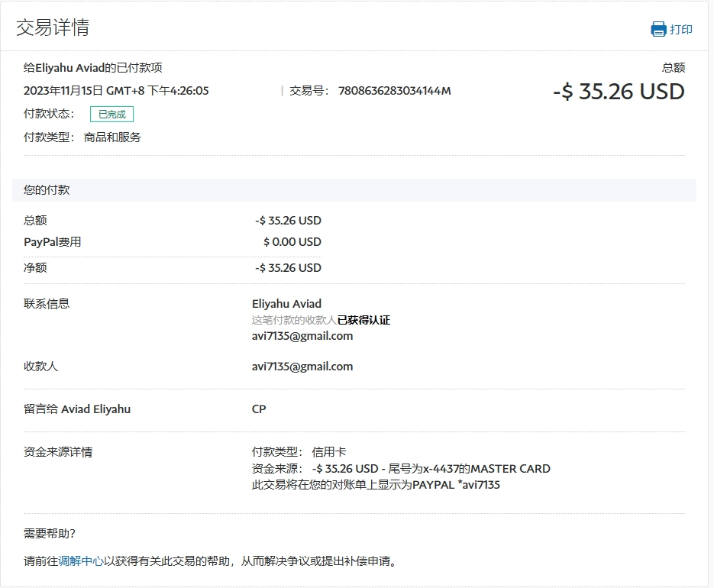Click the 交易详情 page heading
The image size is (714, 588).
click(53, 28)
